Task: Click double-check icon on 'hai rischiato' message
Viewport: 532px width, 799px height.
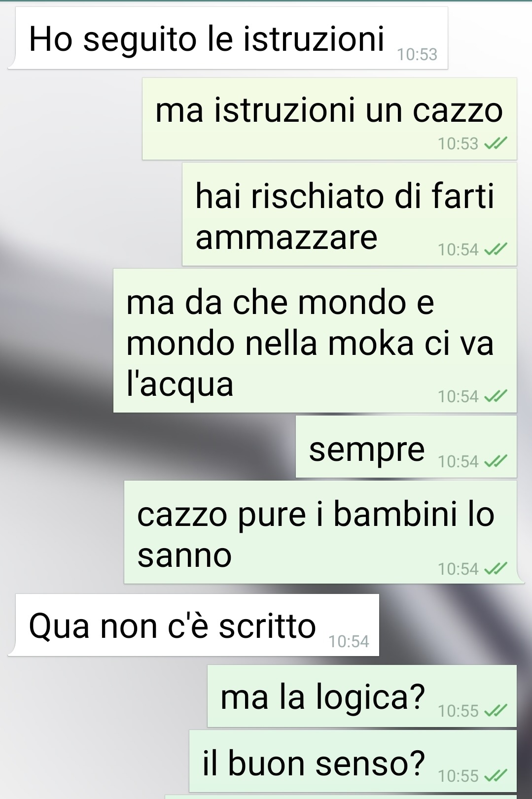Action: (496, 250)
